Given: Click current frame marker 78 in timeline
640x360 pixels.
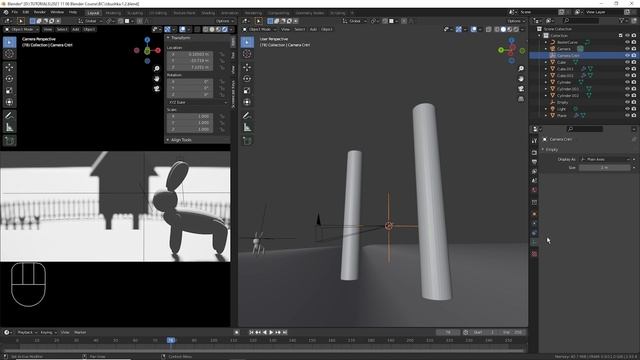Looking at the screenshot, I should 171,340.
